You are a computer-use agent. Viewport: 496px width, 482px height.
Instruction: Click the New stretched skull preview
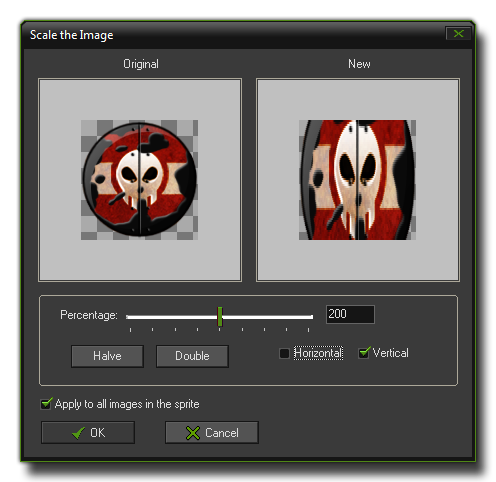(x=357, y=180)
